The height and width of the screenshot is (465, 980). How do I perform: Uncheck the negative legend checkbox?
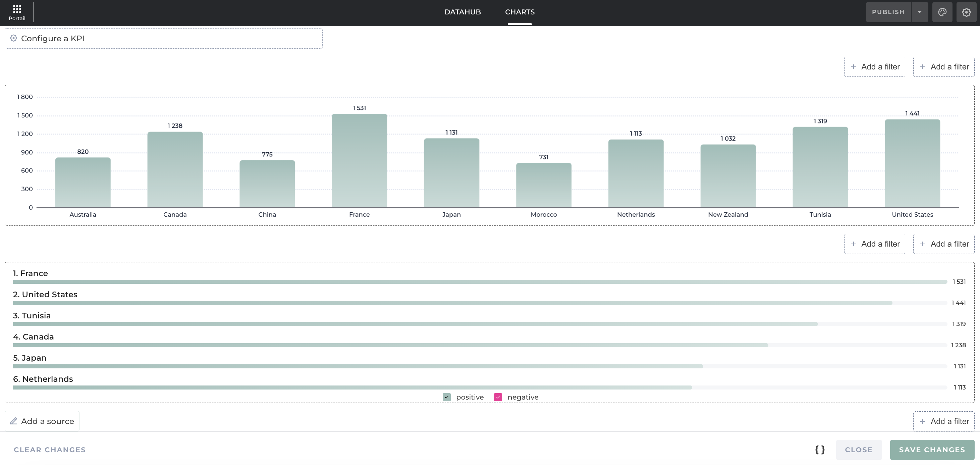tap(498, 397)
